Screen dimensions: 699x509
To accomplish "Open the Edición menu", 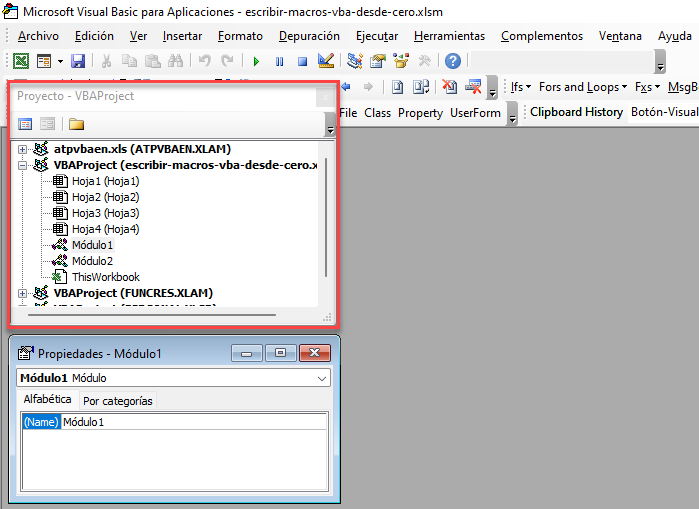I will pyautogui.click(x=94, y=36).
